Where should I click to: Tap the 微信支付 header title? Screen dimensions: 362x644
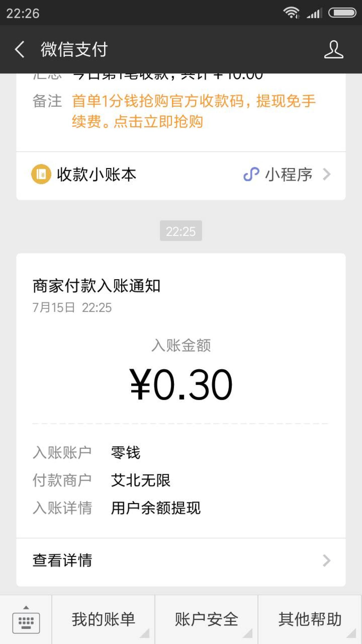pyautogui.click(x=74, y=50)
